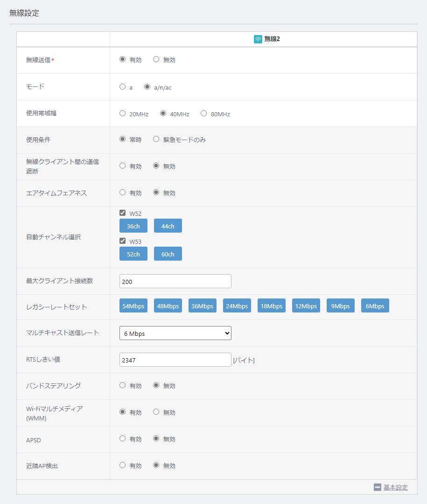This screenshot has height=504, width=427.
Task: Choose 80MHz bandwidth
Action: 203,114
